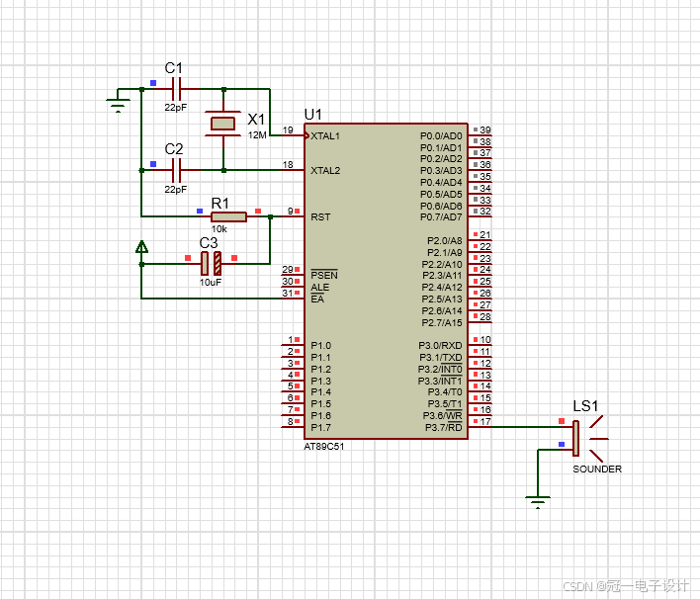Click the P1.4 pin label

[x=320, y=392]
